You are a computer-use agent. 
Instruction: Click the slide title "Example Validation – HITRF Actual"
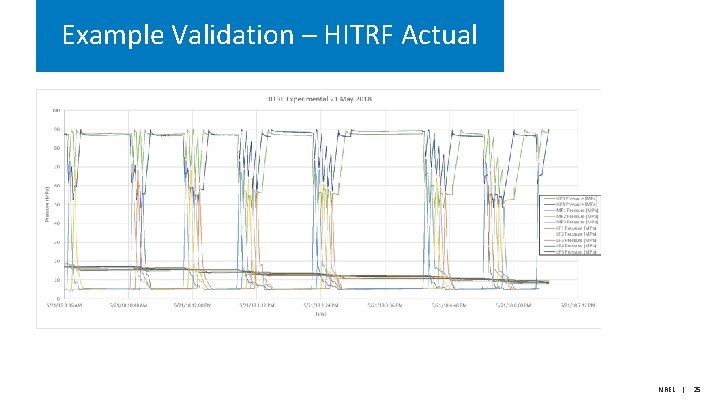tap(270, 35)
